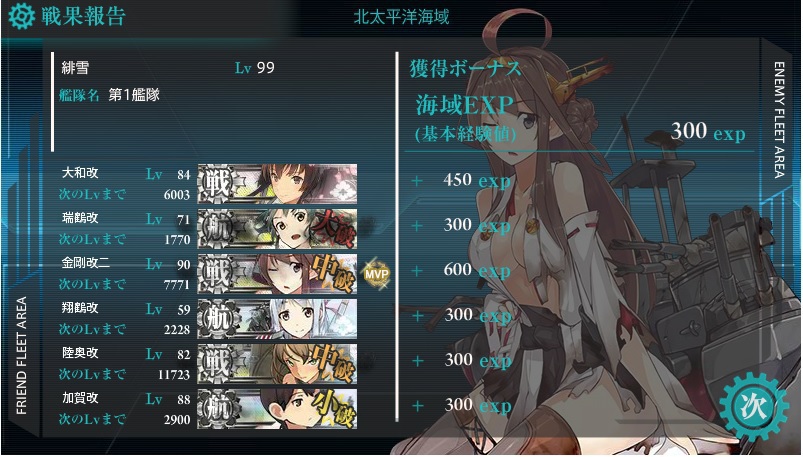Click the 第1艦隊 fleet name

pyautogui.click(x=134, y=95)
